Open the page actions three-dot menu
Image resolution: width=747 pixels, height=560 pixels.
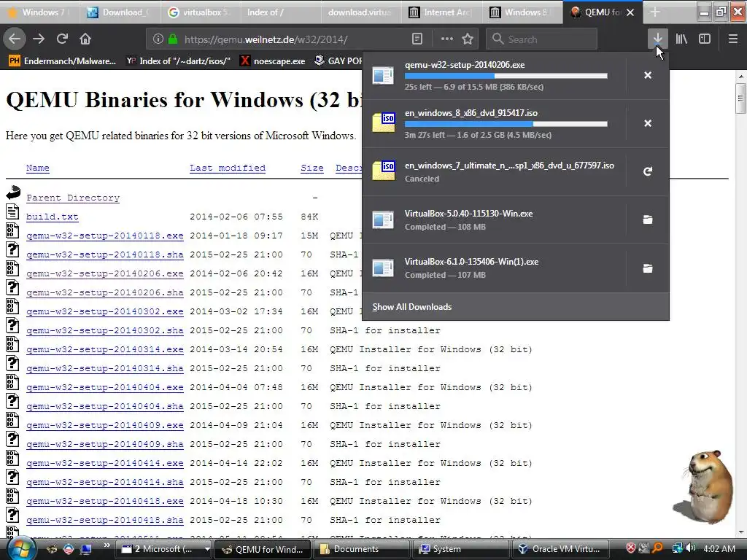pyautogui.click(x=447, y=39)
